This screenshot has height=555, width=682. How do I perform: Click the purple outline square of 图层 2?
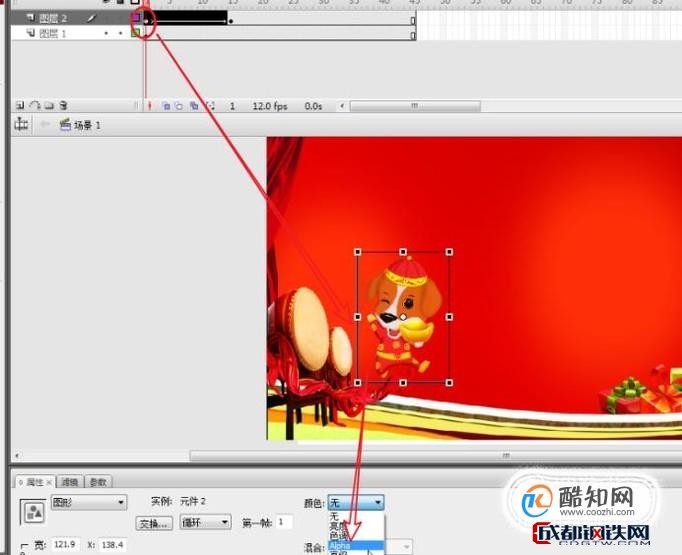tap(136, 17)
